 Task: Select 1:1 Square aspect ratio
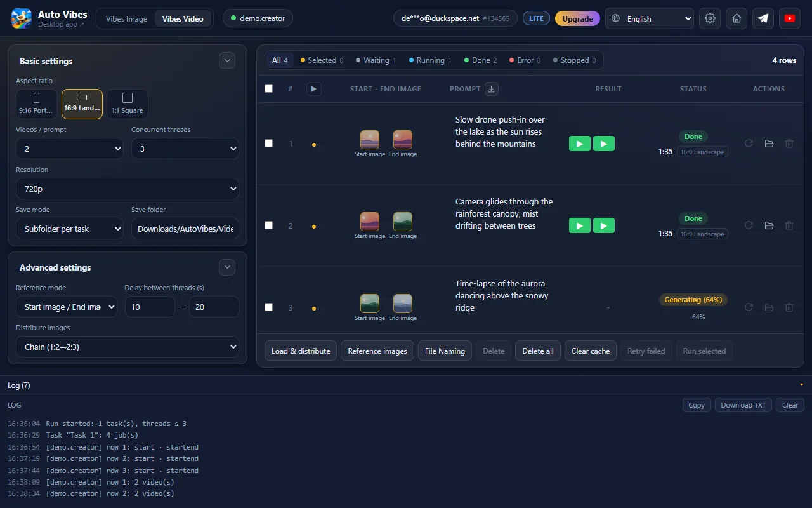pyautogui.click(x=128, y=104)
